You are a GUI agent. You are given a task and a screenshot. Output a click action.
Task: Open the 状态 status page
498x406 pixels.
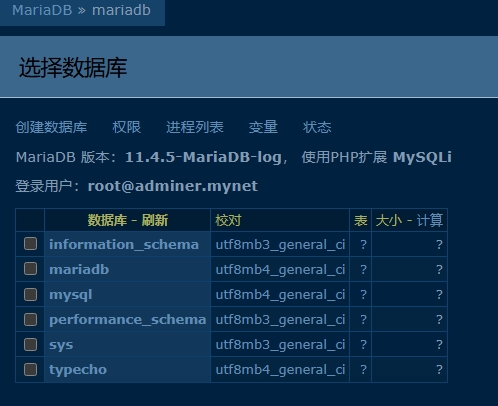pos(317,127)
